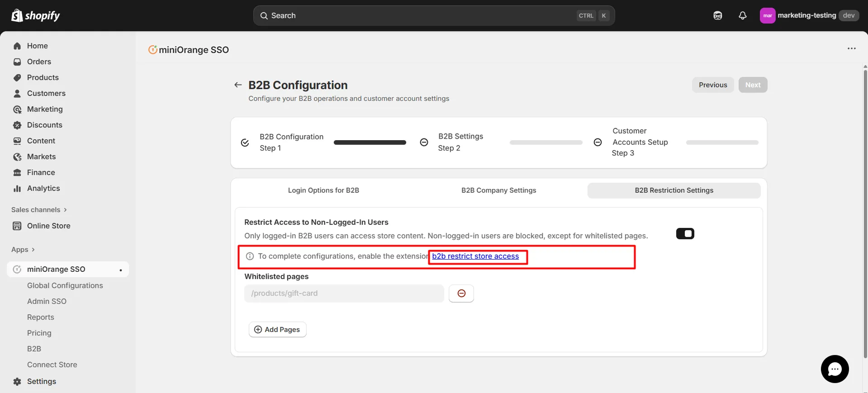This screenshot has height=393, width=868.
Task: Click the Orders inbox icon
Action: (17, 62)
